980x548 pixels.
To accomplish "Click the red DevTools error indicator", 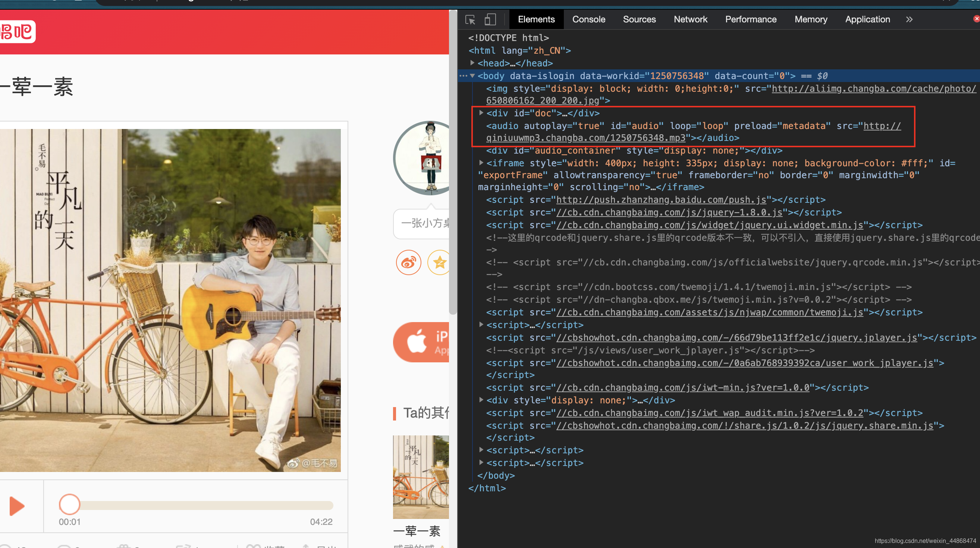I will coord(976,19).
